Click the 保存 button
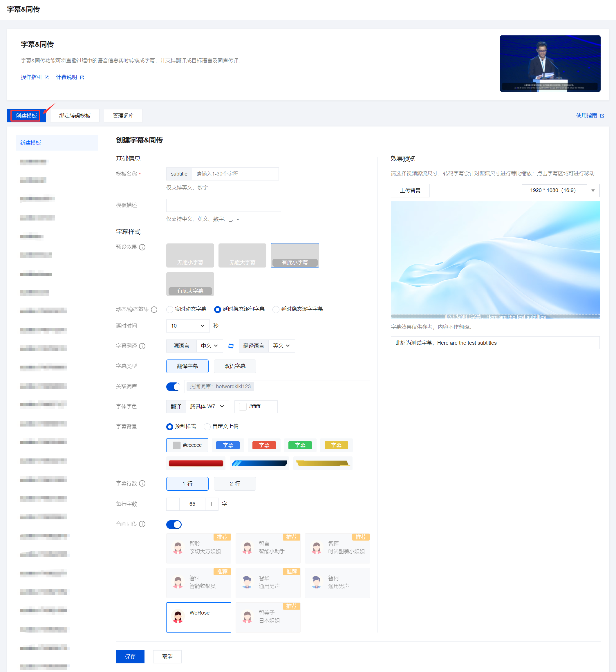 pos(130,656)
